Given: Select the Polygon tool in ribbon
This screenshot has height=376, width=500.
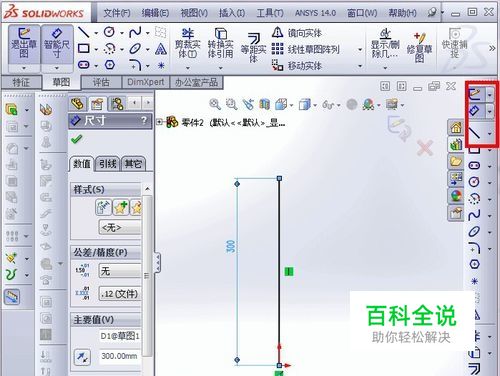Looking at the screenshot, I should pos(110,65).
